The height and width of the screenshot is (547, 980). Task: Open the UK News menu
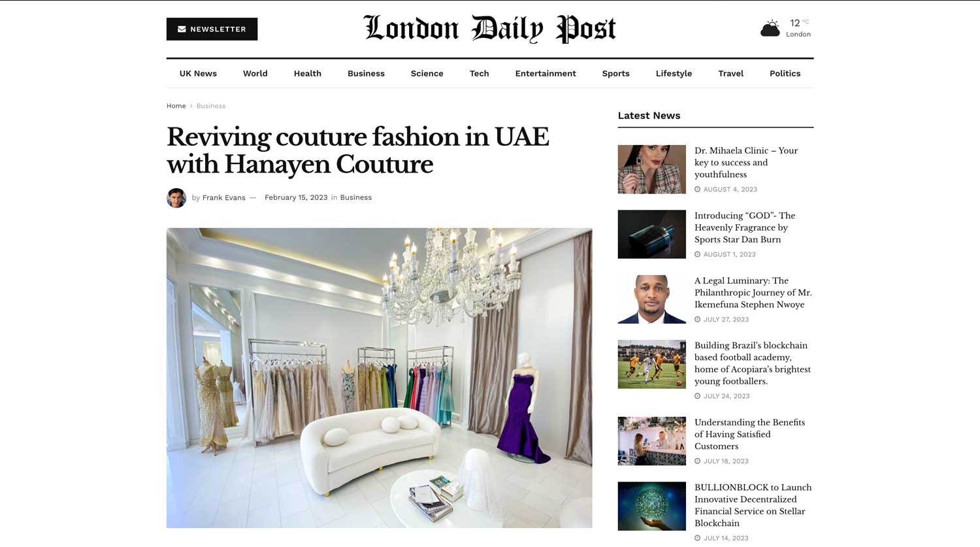pos(198,73)
